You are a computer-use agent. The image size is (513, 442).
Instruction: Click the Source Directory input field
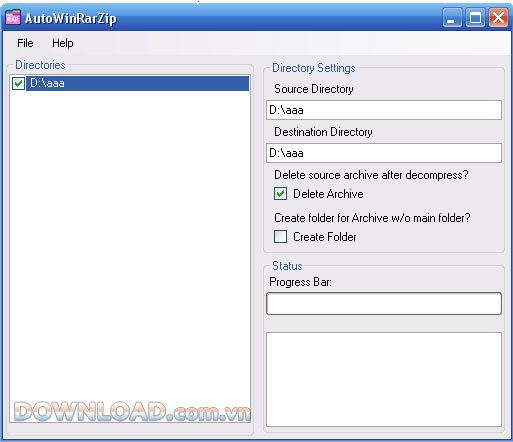[384, 110]
